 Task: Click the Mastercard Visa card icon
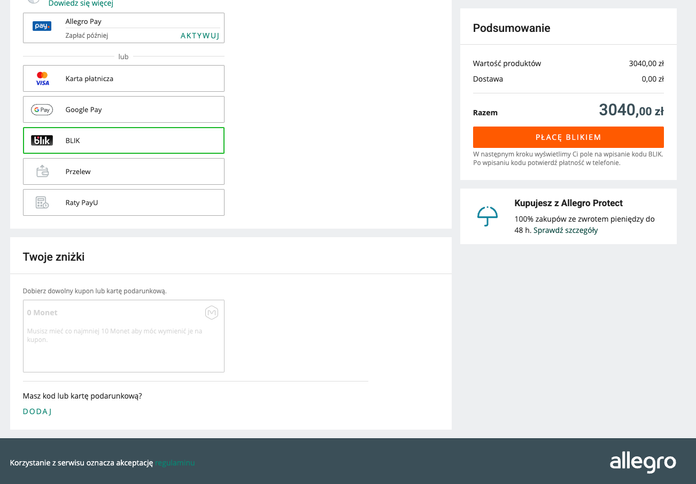click(x=42, y=79)
